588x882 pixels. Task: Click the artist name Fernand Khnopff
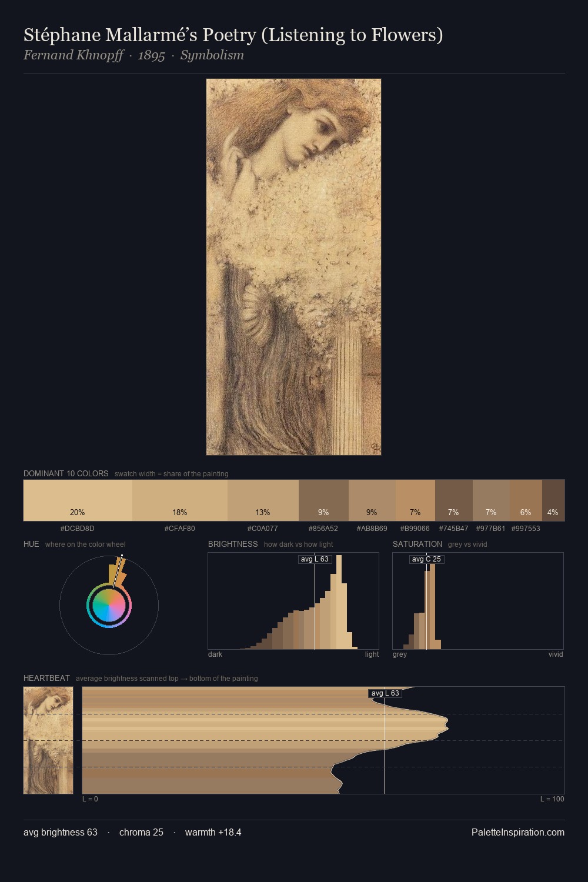[x=73, y=55]
